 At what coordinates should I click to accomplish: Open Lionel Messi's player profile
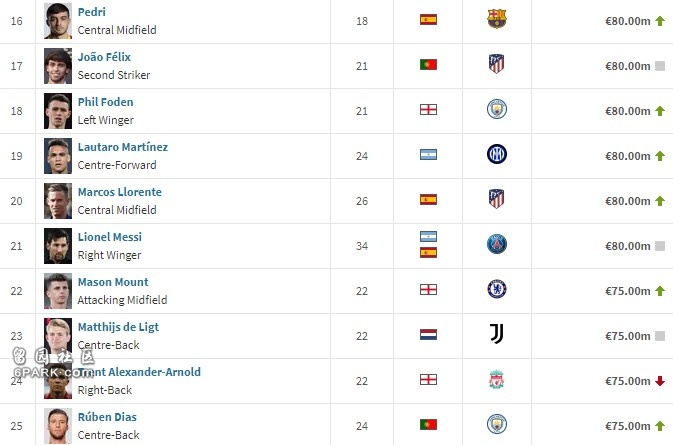[x=109, y=237]
